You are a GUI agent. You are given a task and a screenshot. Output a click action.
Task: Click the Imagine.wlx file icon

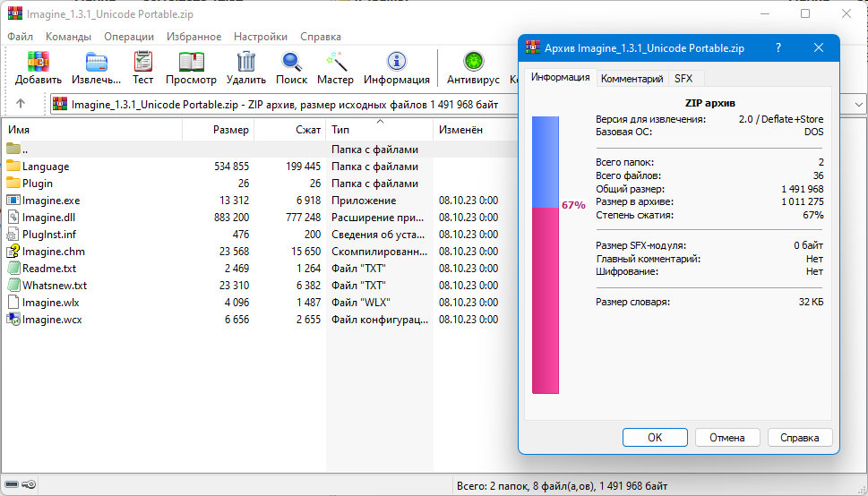pos(13,303)
